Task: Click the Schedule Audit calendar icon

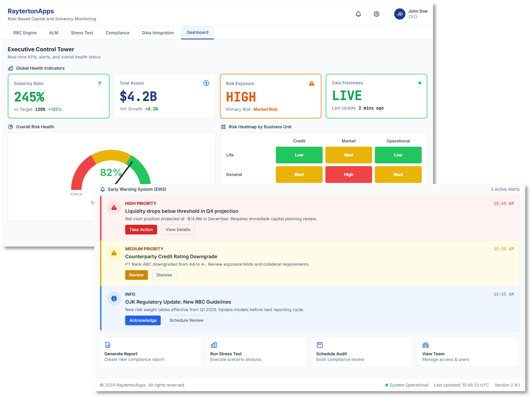Action: point(320,345)
